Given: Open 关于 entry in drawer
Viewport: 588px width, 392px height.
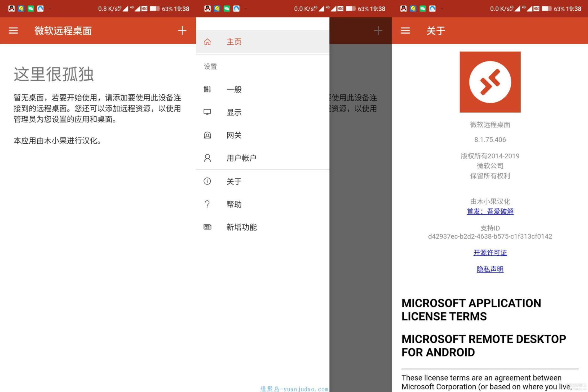Looking at the screenshot, I should (x=263, y=181).
